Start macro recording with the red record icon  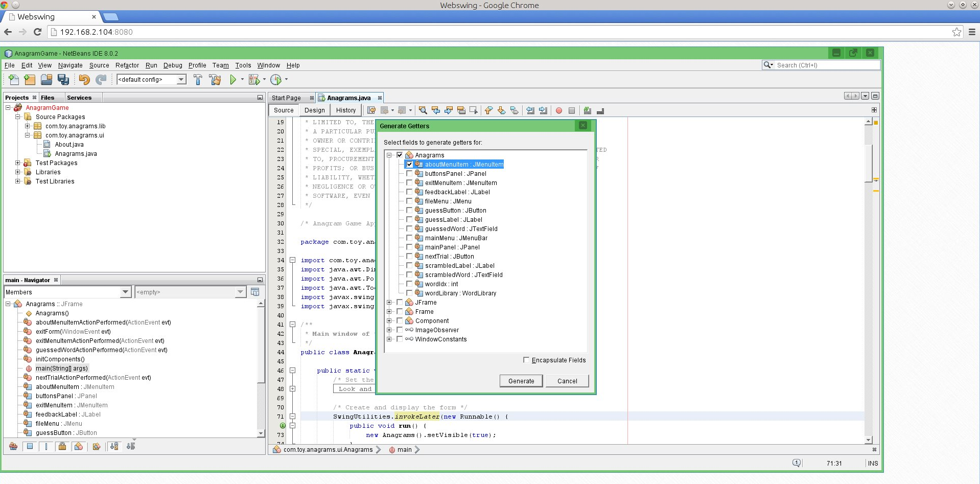click(558, 110)
